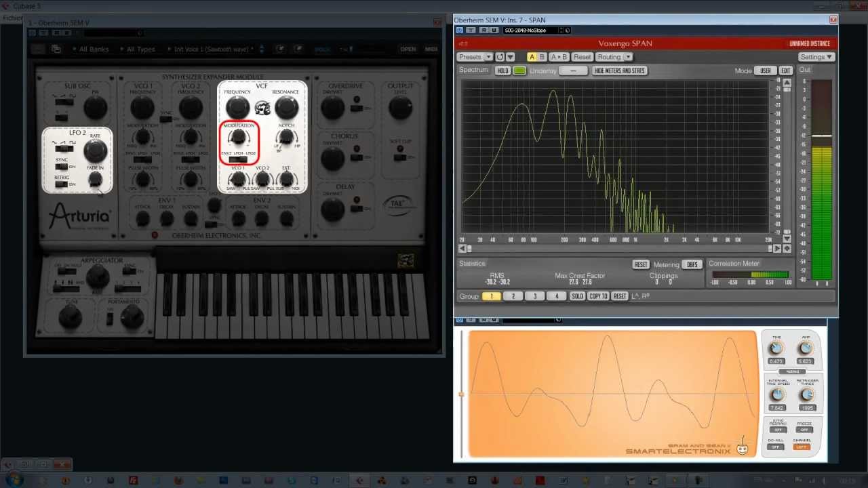868x488 pixels.
Task: Toggle the Overdrive on switch
Action: pyautogui.click(x=357, y=108)
